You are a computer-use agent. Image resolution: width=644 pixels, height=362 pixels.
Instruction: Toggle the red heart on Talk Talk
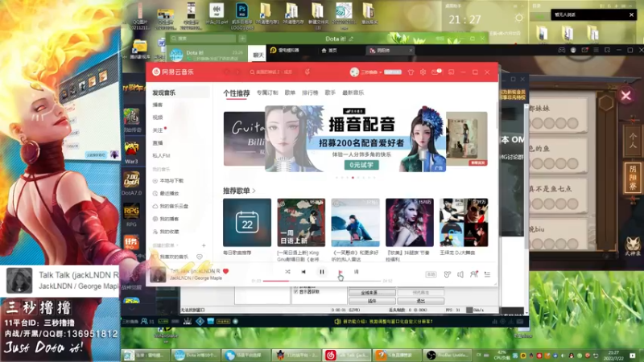pos(225,271)
